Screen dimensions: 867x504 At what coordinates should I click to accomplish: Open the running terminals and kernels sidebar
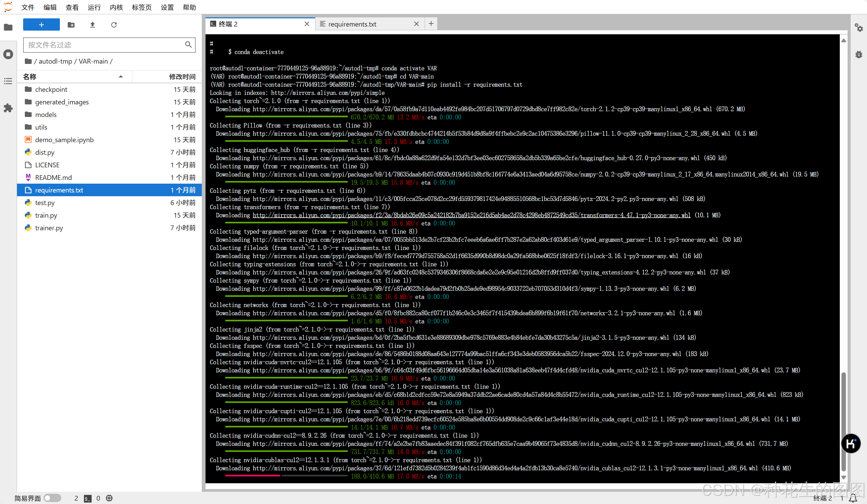[8, 54]
